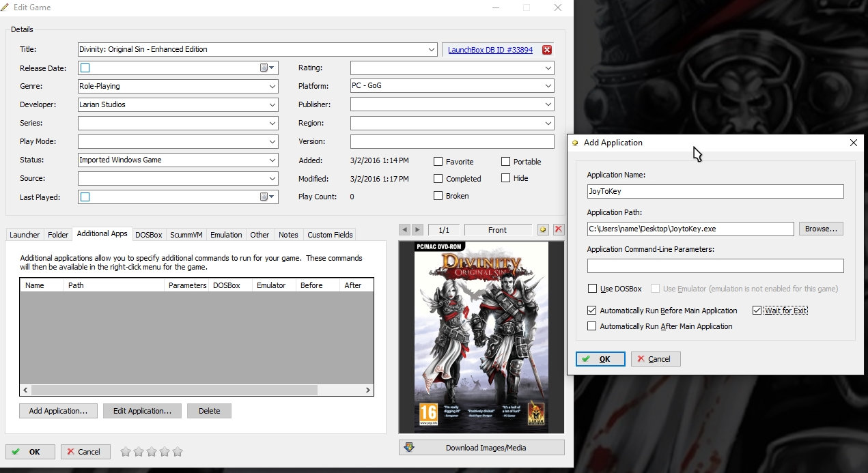
Task: Set the fifth star of the rating
Action: [x=178, y=452]
